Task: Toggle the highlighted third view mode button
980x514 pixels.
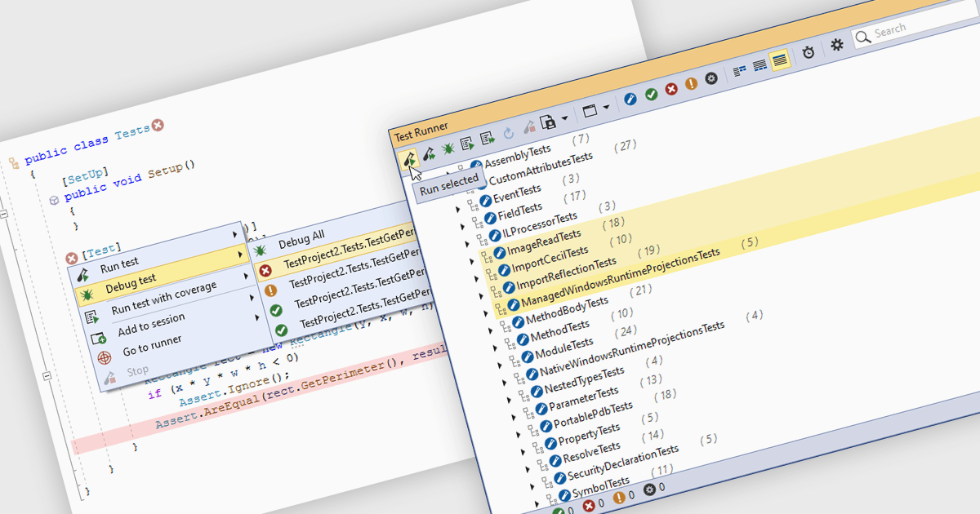Action: (x=779, y=60)
